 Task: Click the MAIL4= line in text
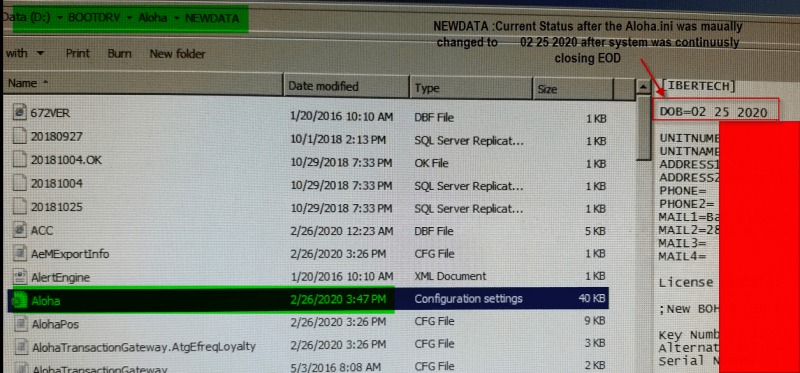[683, 256]
